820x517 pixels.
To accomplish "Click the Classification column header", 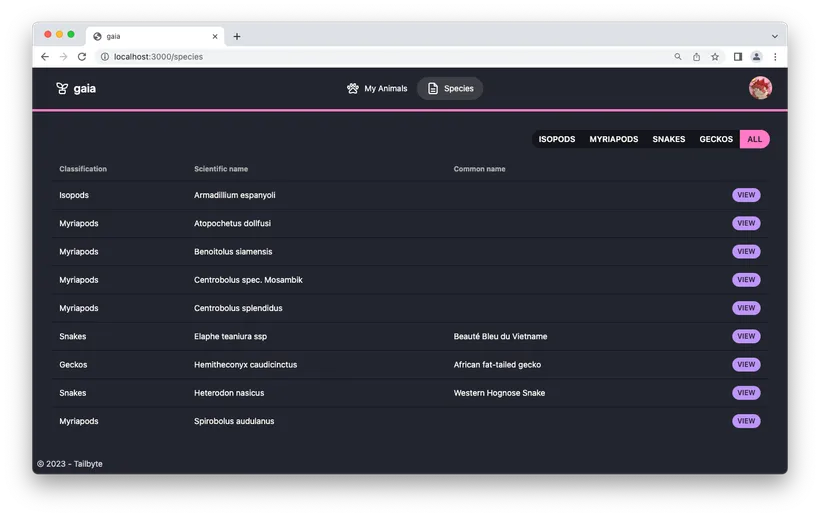I will click(83, 169).
